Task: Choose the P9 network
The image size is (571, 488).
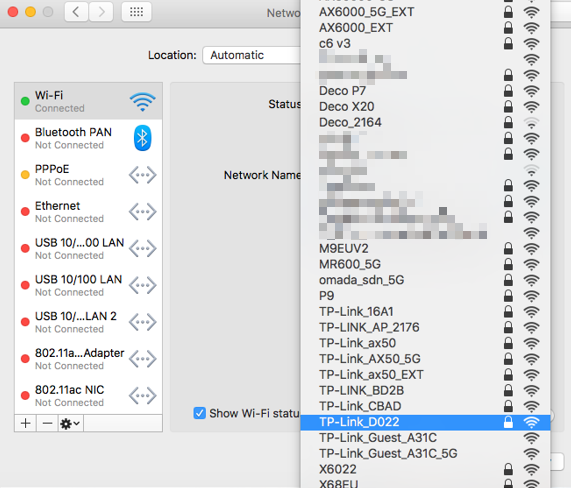Action: tap(425, 296)
